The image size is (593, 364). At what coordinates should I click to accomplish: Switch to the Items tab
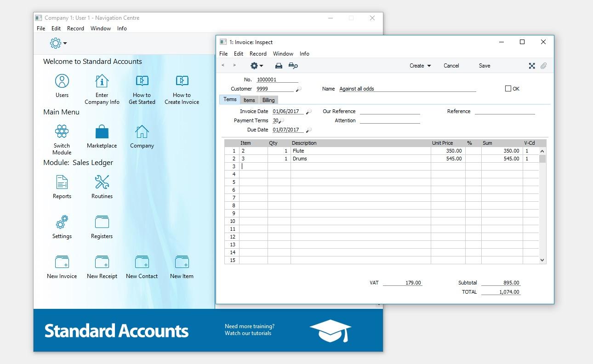[249, 100]
